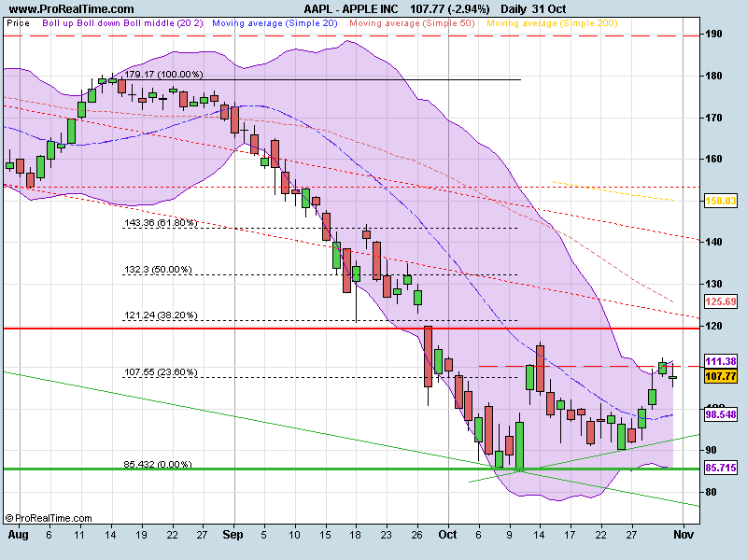
Task: Click the 170 price axis label
Action: click(x=713, y=118)
